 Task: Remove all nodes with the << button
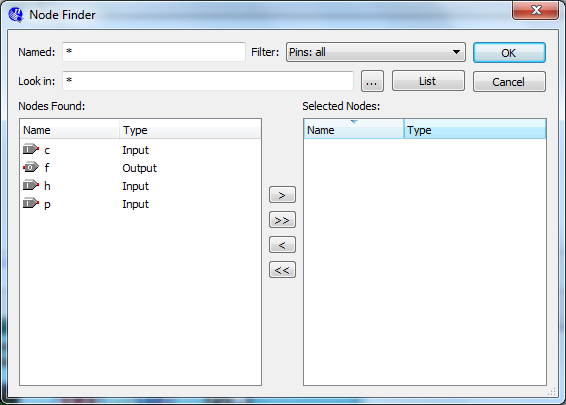[282, 270]
